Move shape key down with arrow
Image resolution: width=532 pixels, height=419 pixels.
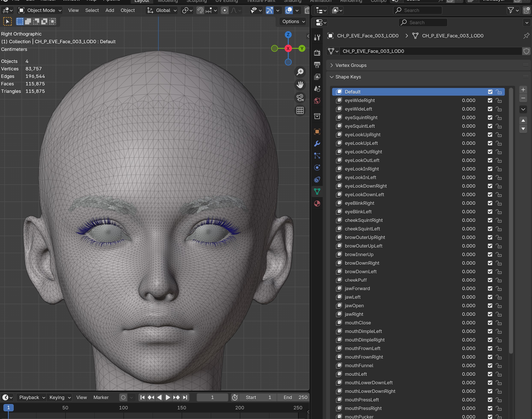[x=523, y=129]
